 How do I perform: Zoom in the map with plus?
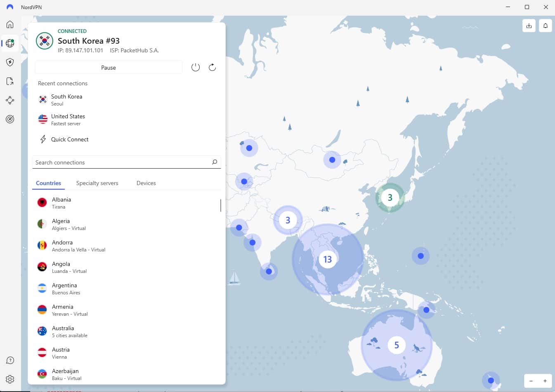pos(545,381)
